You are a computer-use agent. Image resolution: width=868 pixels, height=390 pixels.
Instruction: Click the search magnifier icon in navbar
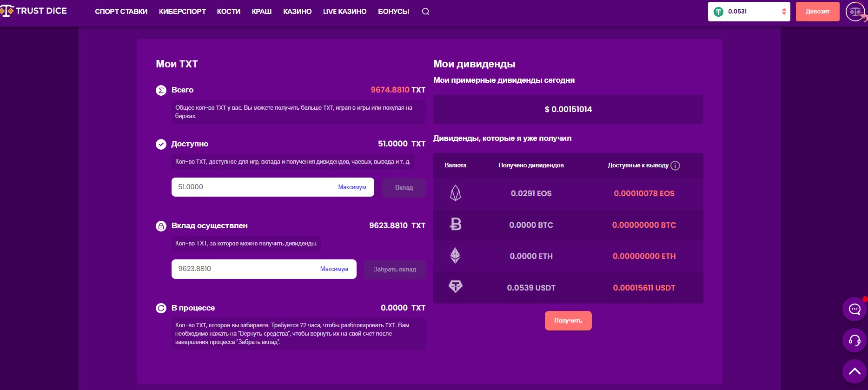coord(425,12)
